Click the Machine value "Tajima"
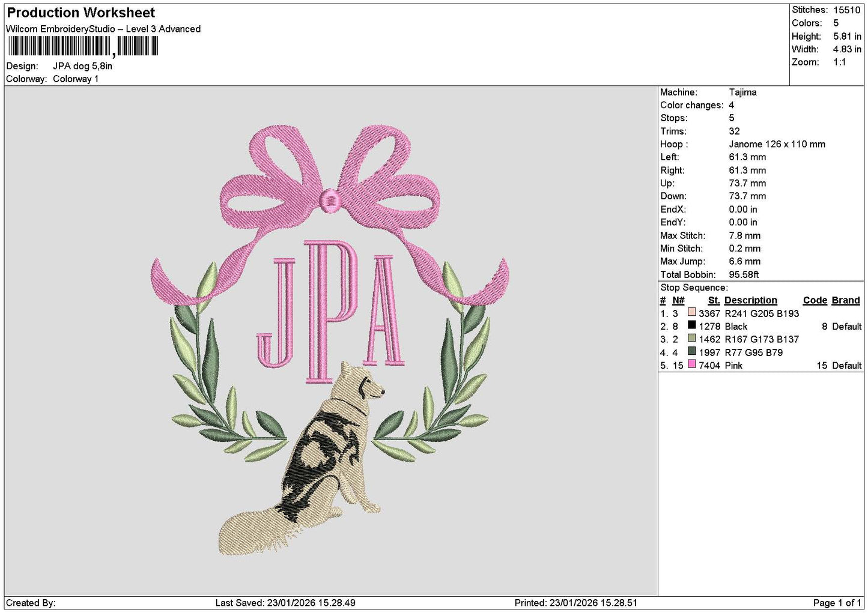 pyautogui.click(x=742, y=92)
